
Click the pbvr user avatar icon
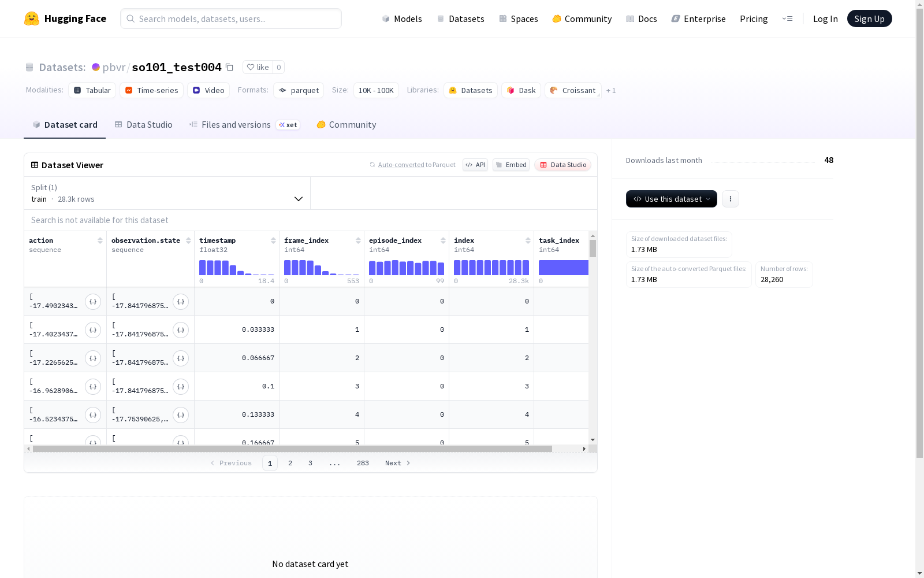[x=96, y=67]
